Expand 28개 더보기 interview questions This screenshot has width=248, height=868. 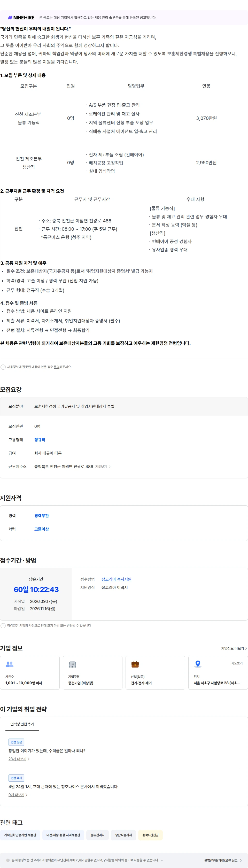(19, 759)
